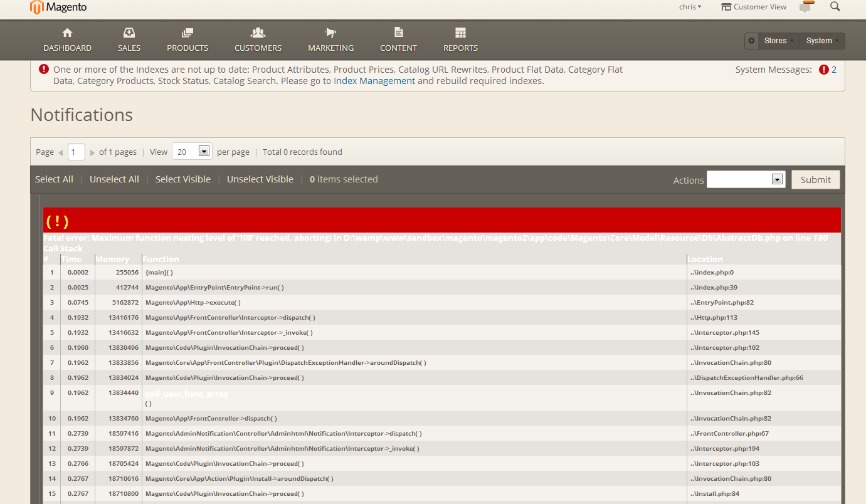Click the Http->execute( ) stack entry
Image resolution: width=866 pixels, height=504 pixels.
click(x=193, y=302)
